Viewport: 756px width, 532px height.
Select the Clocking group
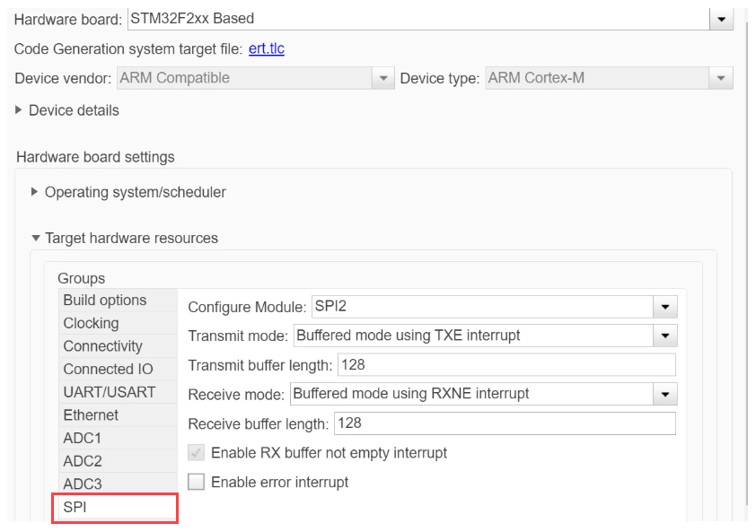[x=91, y=323]
